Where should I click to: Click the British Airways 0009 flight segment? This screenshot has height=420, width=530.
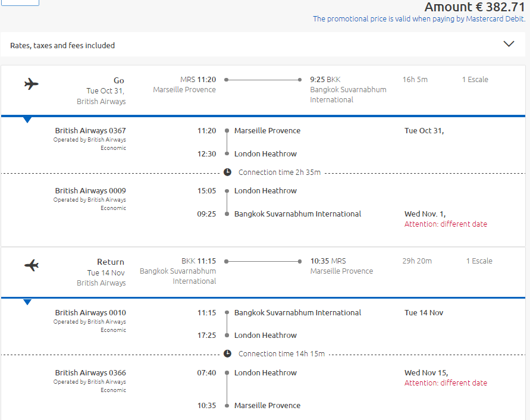coord(263,206)
